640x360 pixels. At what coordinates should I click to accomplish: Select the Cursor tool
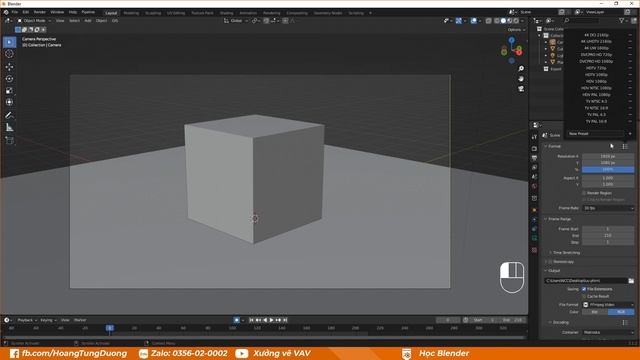pos(9,54)
